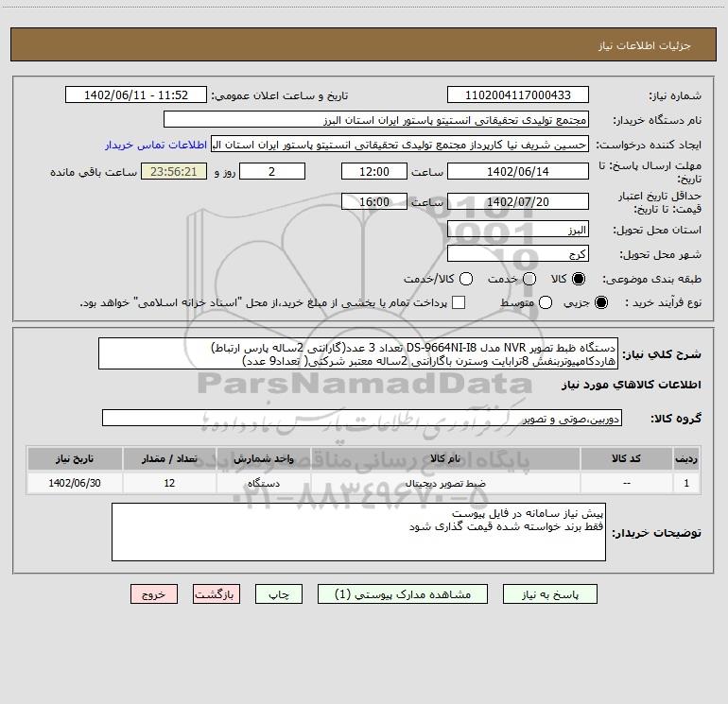Click the delivery city field کرج
This screenshot has height=704, width=728.
coord(518,254)
